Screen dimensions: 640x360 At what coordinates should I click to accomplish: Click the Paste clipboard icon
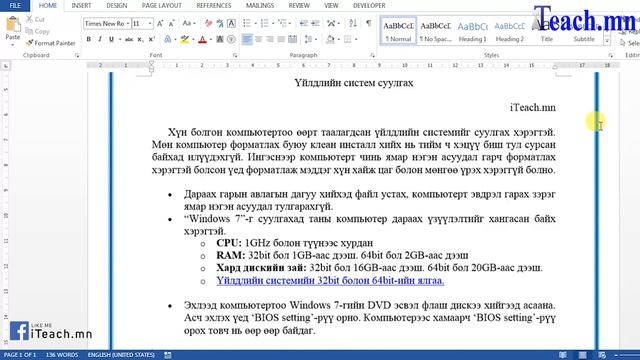tap(13, 24)
